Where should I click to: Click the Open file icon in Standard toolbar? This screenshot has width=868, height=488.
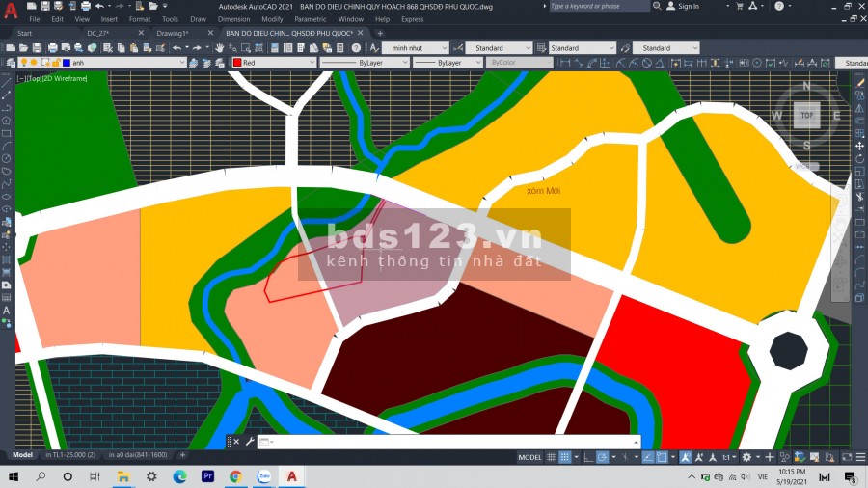(24, 48)
